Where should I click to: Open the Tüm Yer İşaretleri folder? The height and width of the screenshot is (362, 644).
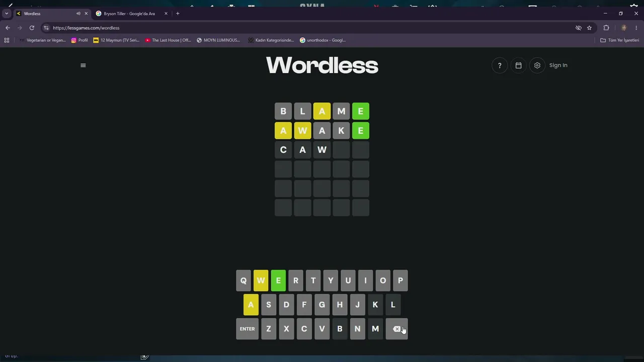(620, 40)
